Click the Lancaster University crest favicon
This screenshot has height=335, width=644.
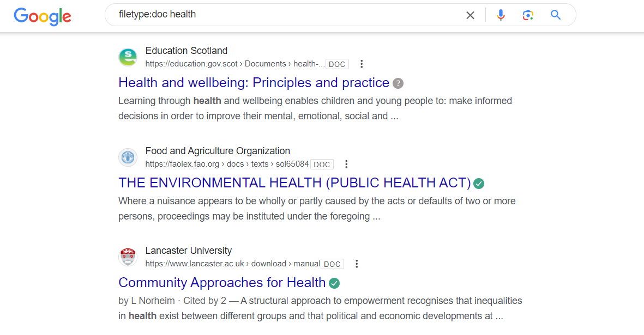(128, 257)
